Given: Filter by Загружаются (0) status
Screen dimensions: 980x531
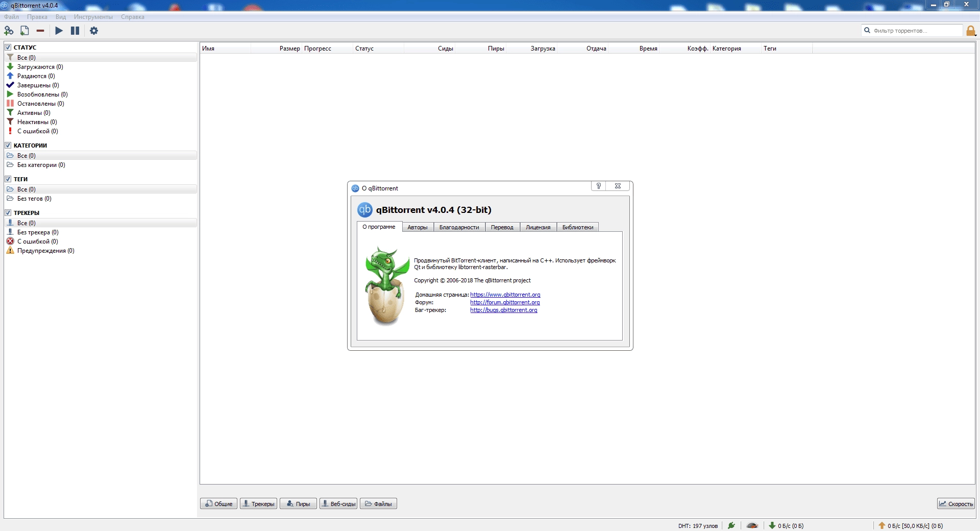Looking at the screenshot, I should pos(101,67).
